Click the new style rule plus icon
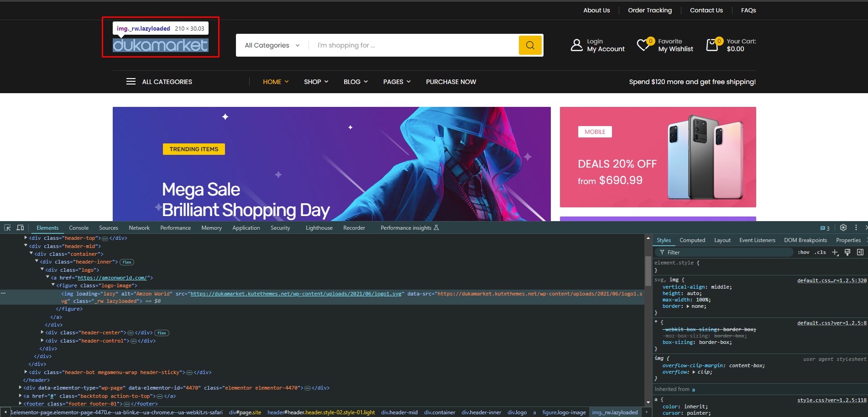Image resolution: width=868 pixels, height=417 pixels. [x=835, y=252]
